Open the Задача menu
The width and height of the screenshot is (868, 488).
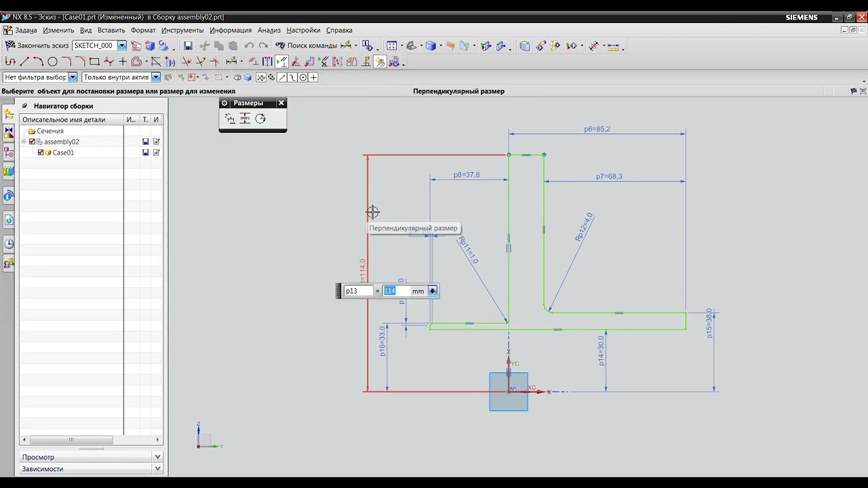(x=26, y=30)
